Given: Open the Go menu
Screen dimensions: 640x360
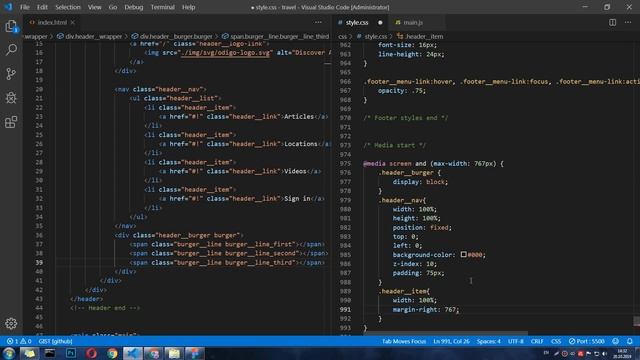Looking at the screenshot, I should (113, 7).
